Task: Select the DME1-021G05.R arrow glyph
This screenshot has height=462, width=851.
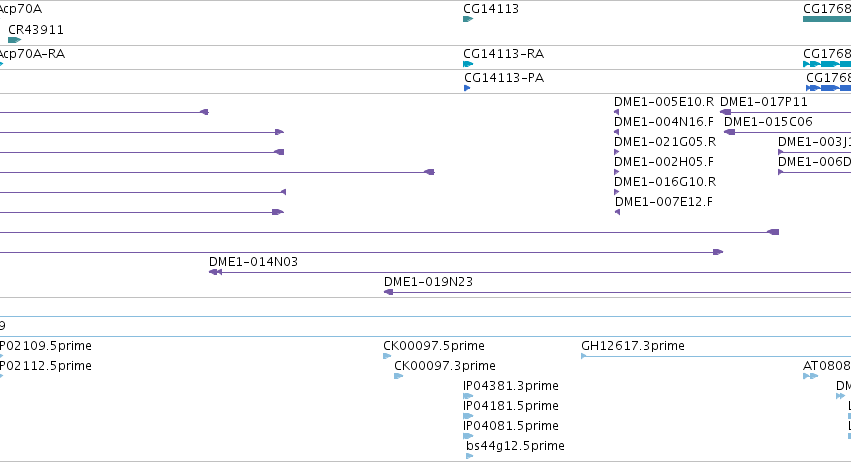Action: click(x=617, y=152)
